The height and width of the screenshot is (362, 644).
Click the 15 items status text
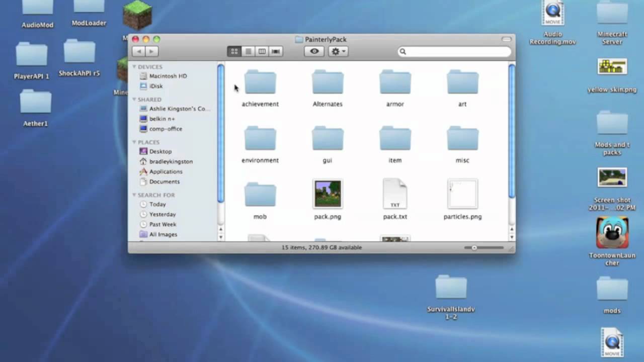321,247
